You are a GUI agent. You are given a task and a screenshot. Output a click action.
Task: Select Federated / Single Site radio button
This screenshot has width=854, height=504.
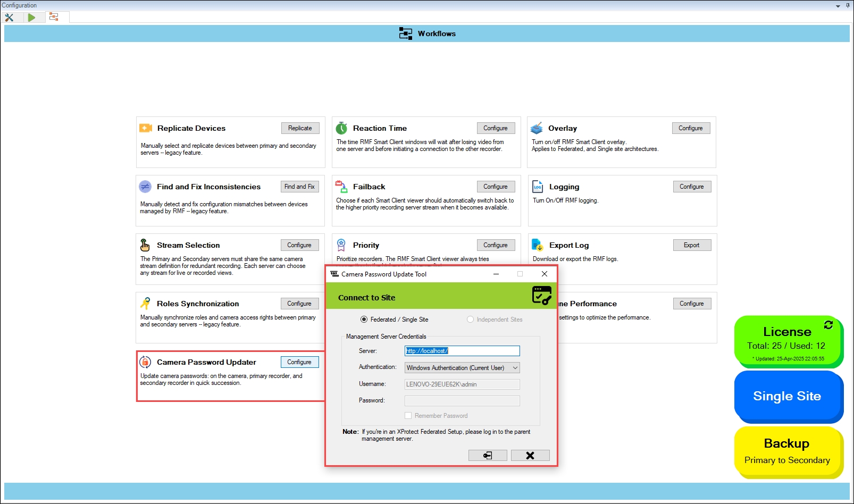[x=364, y=320]
